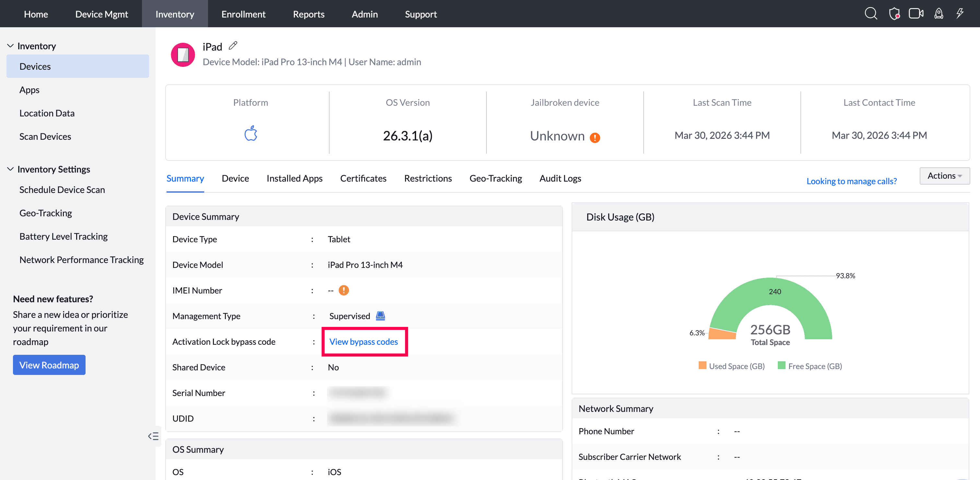Click the Supervised management type icon
Image resolution: width=980 pixels, height=480 pixels.
[x=380, y=316]
